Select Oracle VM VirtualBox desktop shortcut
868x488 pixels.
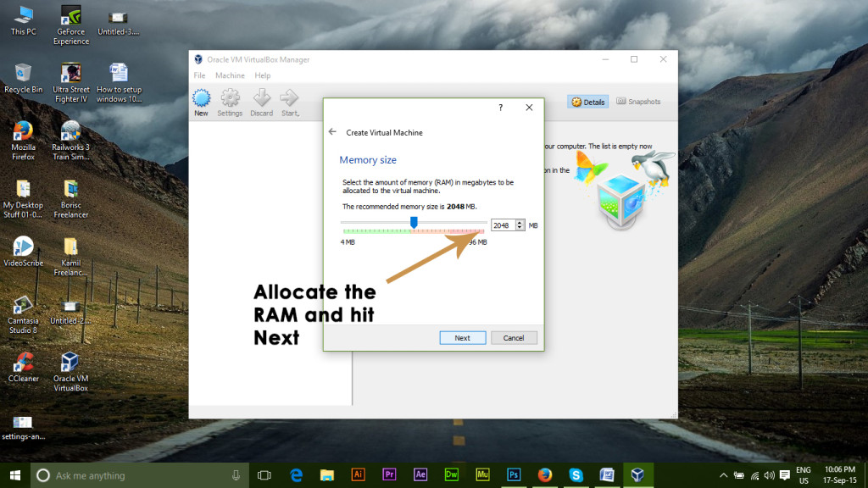click(71, 372)
